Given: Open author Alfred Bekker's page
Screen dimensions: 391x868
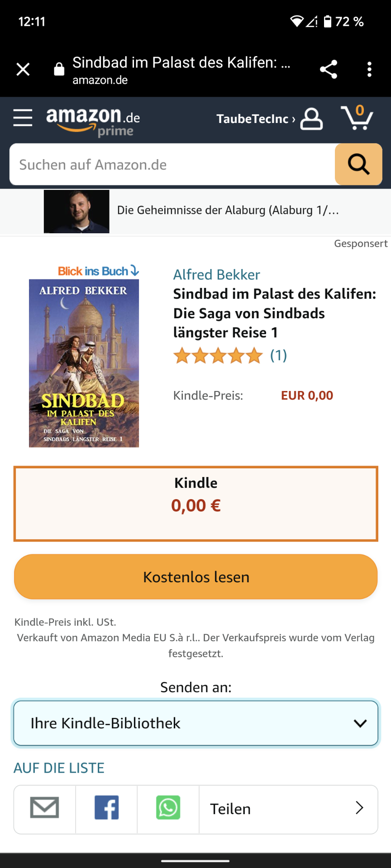Looking at the screenshot, I should 216,274.
